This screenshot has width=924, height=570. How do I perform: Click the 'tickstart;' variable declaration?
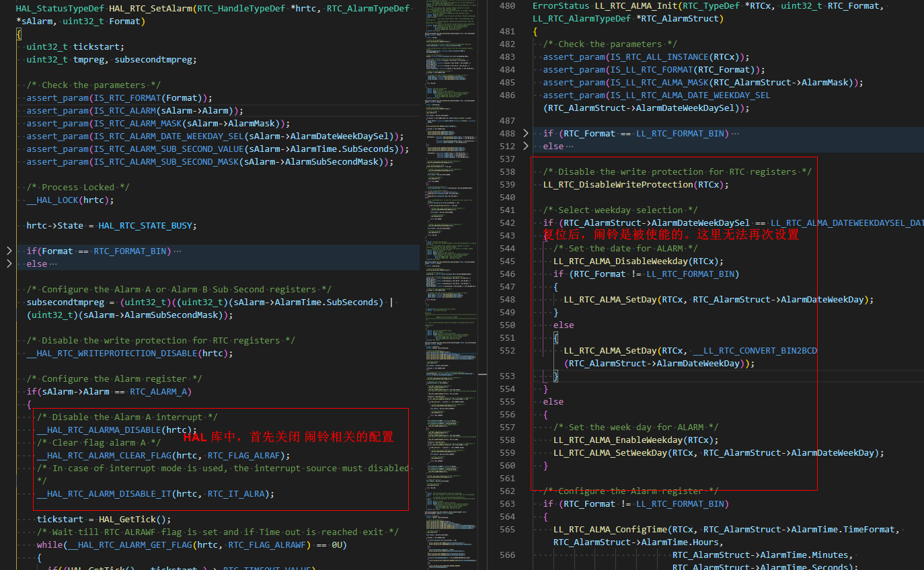99,47
